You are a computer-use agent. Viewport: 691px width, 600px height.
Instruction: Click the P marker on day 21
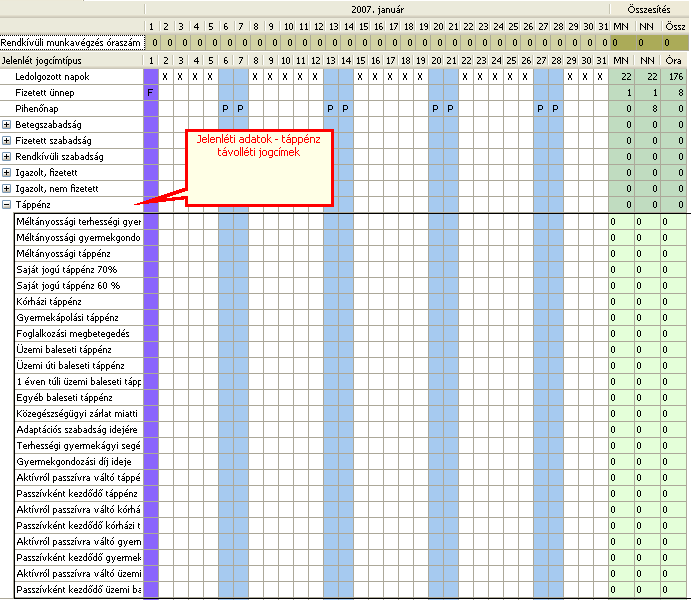pyautogui.click(x=450, y=108)
